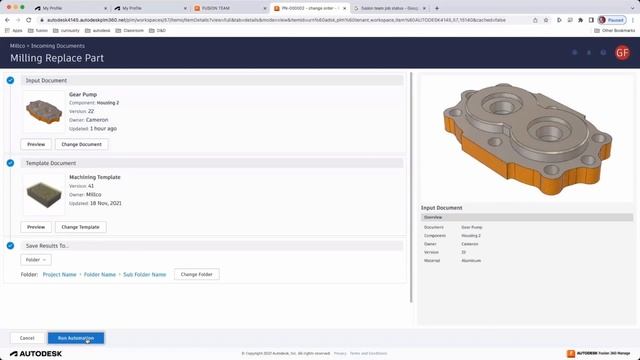The image size is (640, 360).
Task: Reload the current page
Action: point(29,20)
